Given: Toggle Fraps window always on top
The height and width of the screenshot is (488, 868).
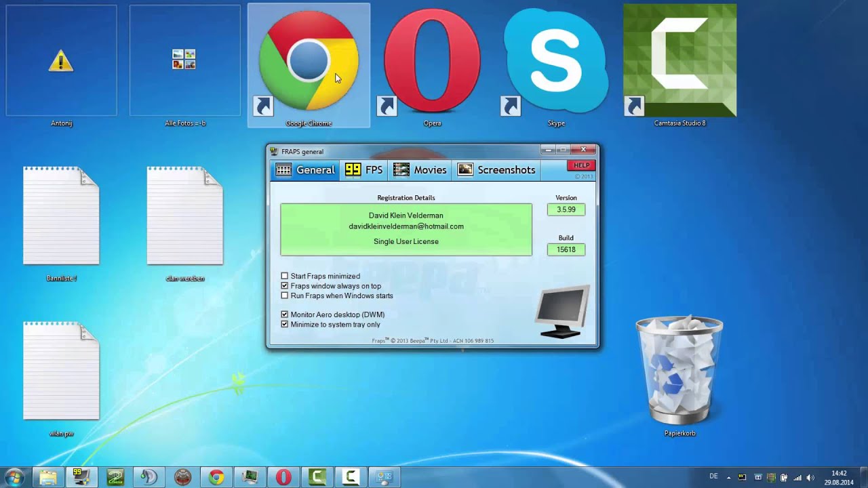Looking at the screenshot, I should pos(285,286).
